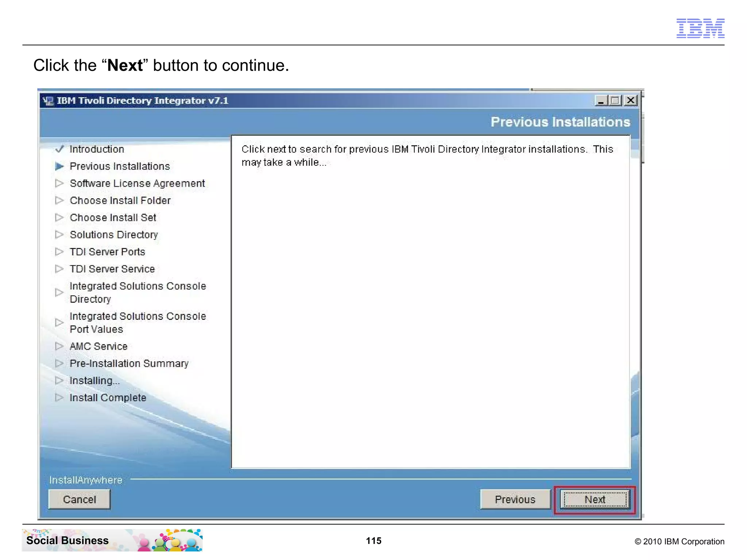This screenshot has width=747, height=560.
Task: Select the TDI Server Ports step
Action: pyautogui.click(x=107, y=252)
